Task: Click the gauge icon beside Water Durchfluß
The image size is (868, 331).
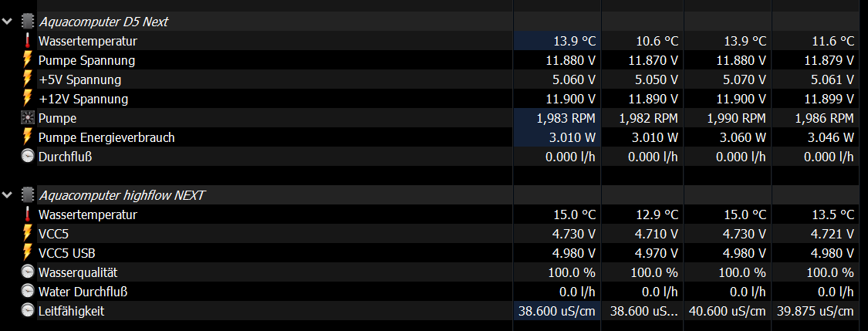Action: point(27,292)
